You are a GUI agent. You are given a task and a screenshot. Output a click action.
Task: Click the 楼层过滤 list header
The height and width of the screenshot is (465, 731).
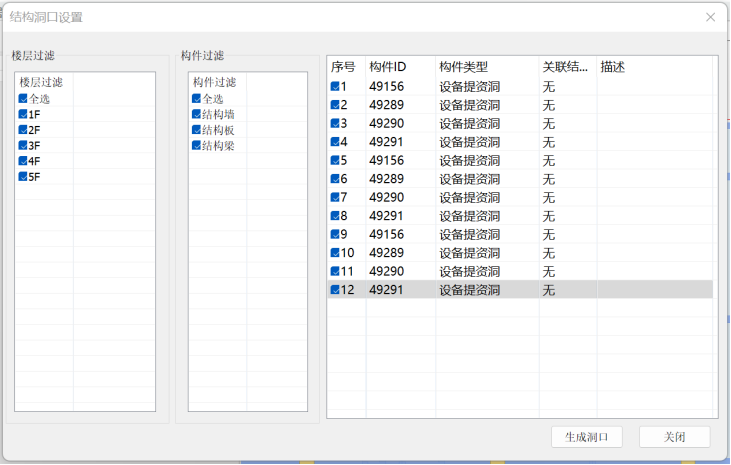(44, 83)
